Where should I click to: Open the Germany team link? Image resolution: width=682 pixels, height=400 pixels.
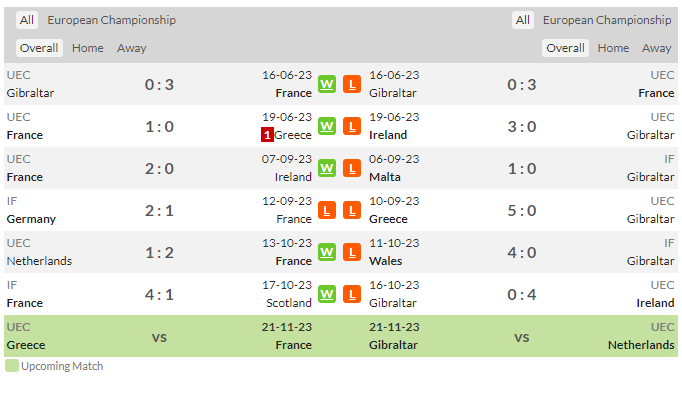coord(31,219)
